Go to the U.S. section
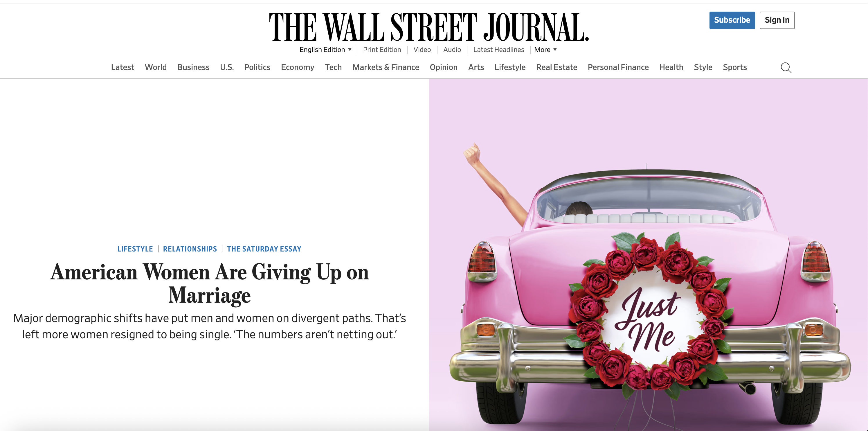868x431 pixels. (x=227, y=67)
